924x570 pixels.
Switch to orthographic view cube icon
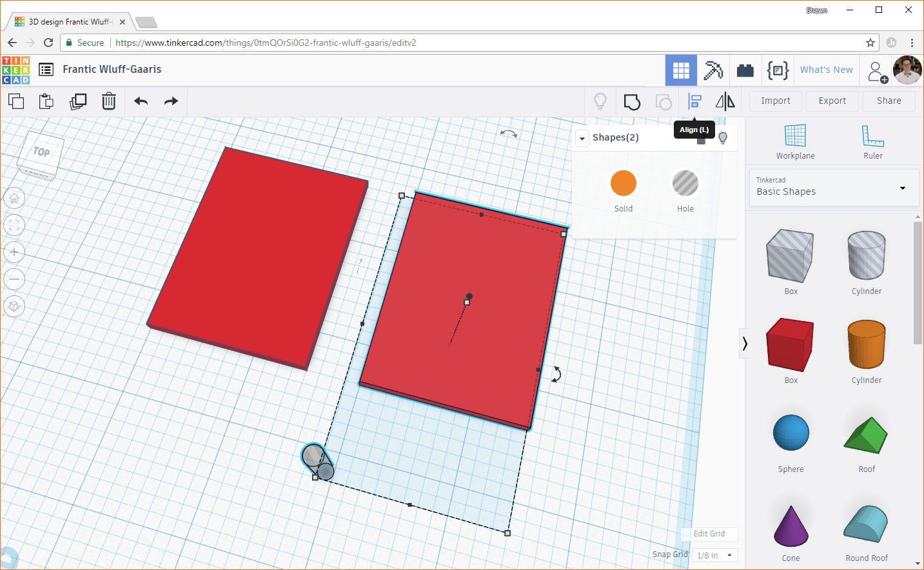click(14, 306)
